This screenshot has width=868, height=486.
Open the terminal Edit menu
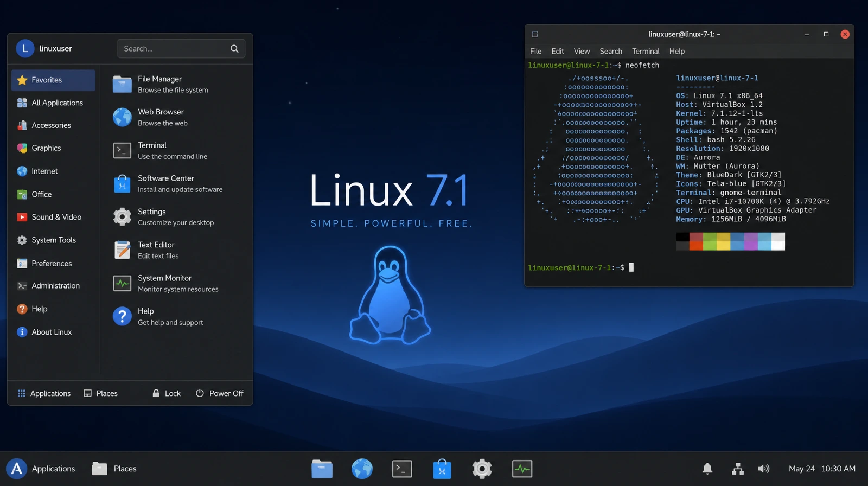pyautogui.click(x=558, y=51)
